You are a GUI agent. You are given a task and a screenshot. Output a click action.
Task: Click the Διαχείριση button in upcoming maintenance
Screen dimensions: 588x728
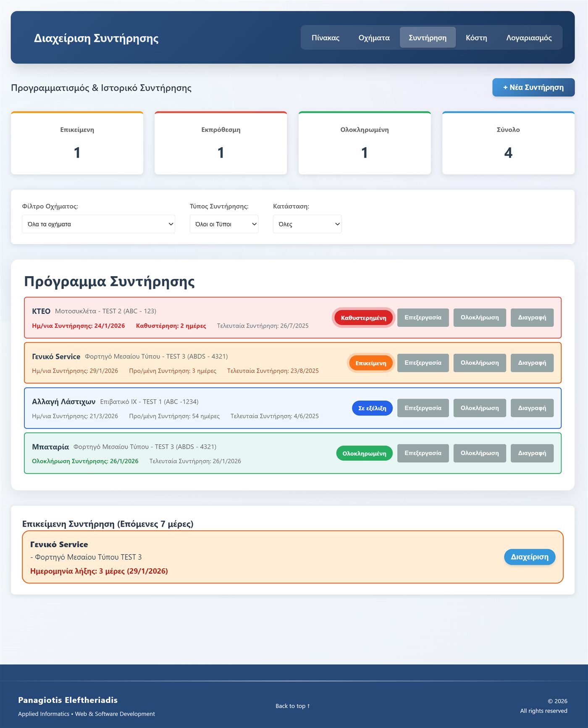coord(529,557)
